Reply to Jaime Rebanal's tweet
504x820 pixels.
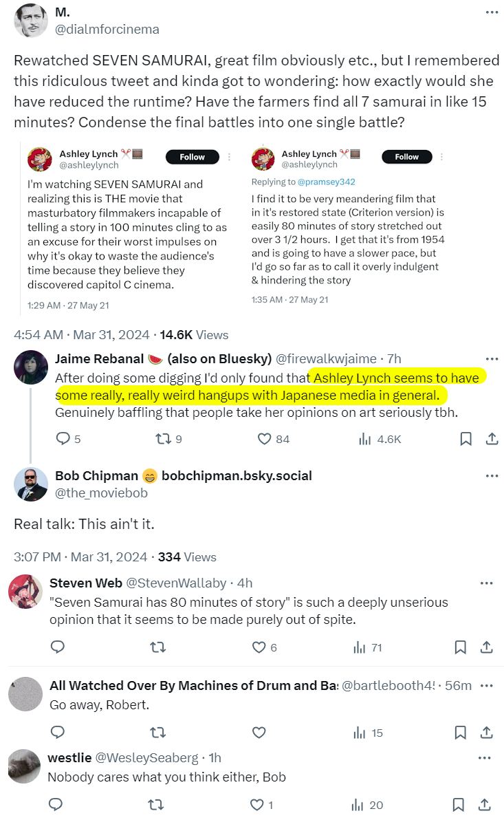(63, 439)
